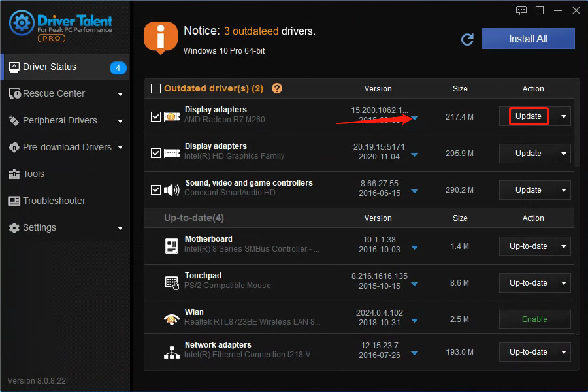This screenshot has width=588, height=392.
Task: Open action dropdown next to Network adapters Up-to-date
Action: pyautogui.click(x=564, y=352)
